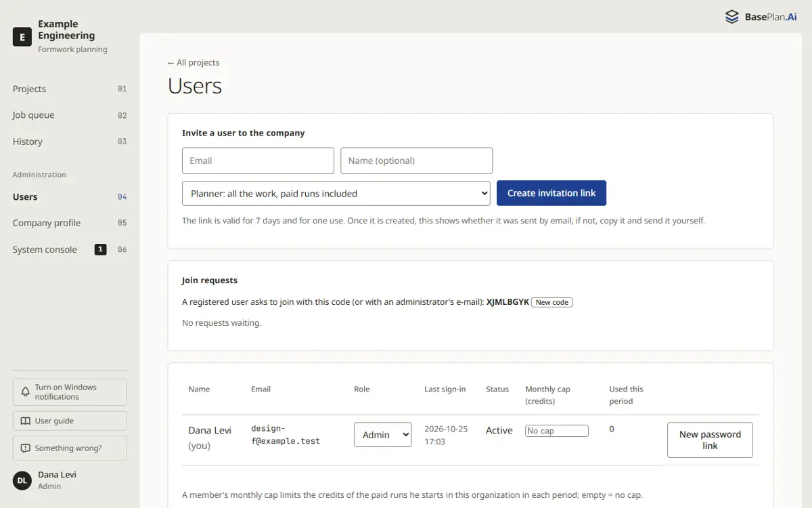Click the Join requests heading

click(x=210, y=280)
